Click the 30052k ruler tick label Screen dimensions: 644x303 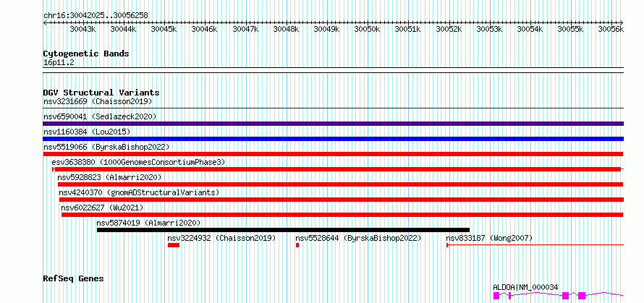pos(449,29)
